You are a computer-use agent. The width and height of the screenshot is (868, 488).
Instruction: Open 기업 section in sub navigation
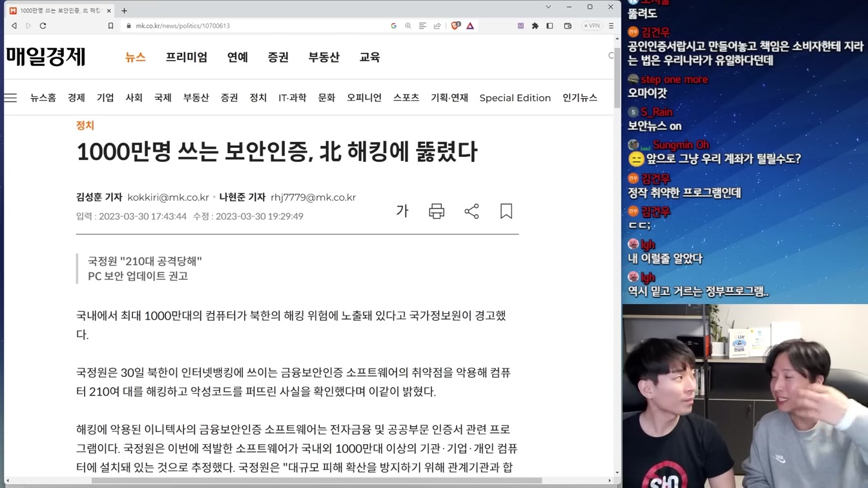(x=105, y=98)
